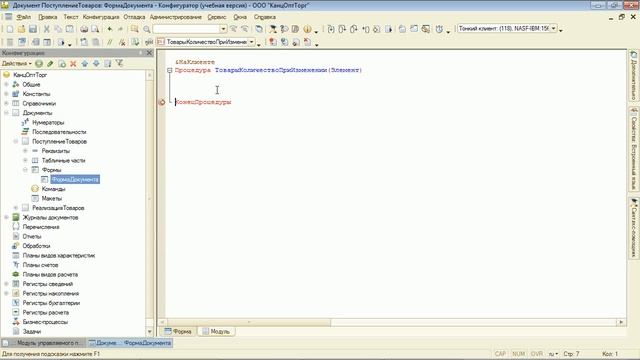Open the Find magnifier icon
Screen dimensions: 640x360
click(147, 29)
